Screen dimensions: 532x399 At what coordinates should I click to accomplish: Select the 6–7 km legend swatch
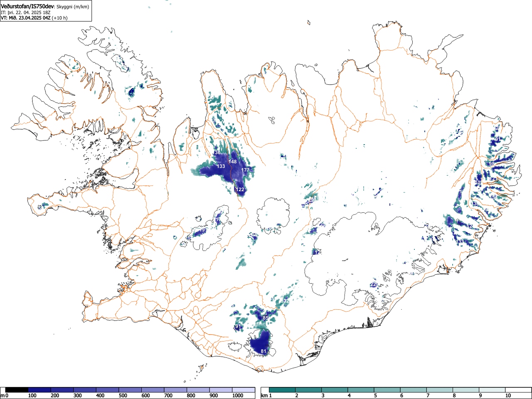pyautogui.click(x=414, y=390)
